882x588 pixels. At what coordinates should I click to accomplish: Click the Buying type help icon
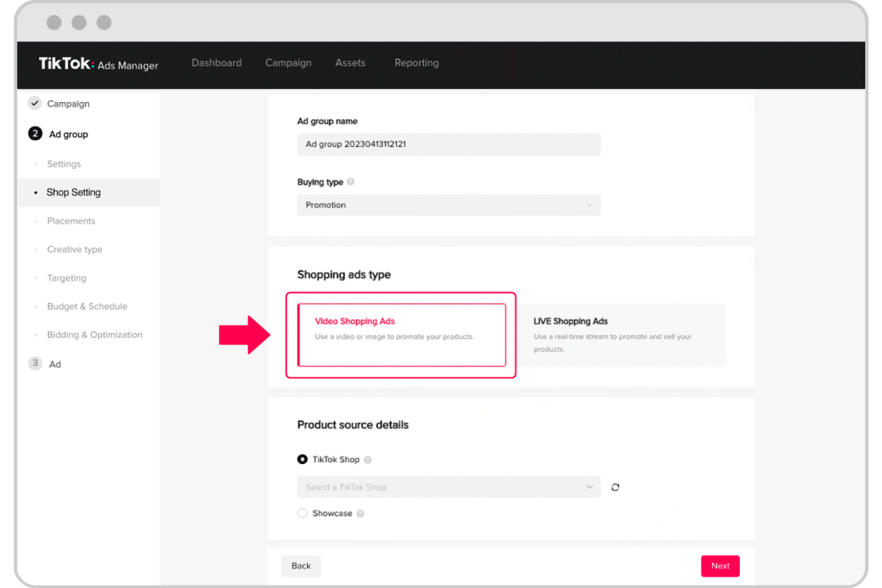[x=350, y=182]
